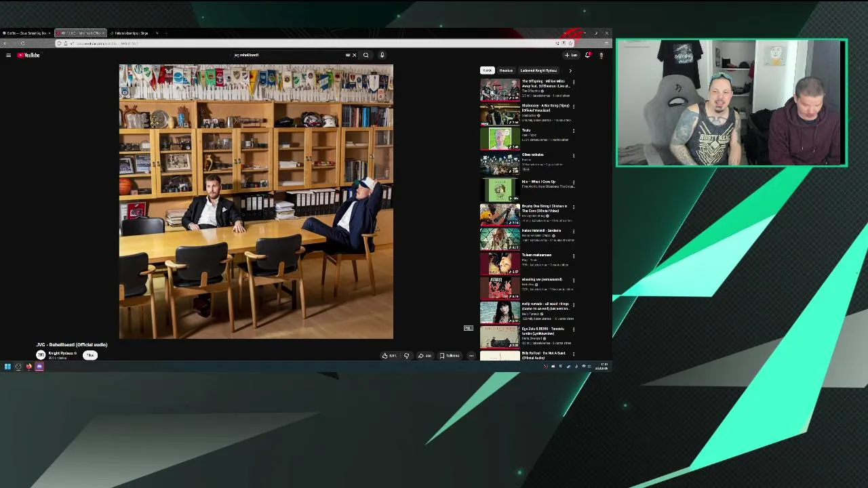Open the account avatar menu
The image size is (868, 488).
601,55
